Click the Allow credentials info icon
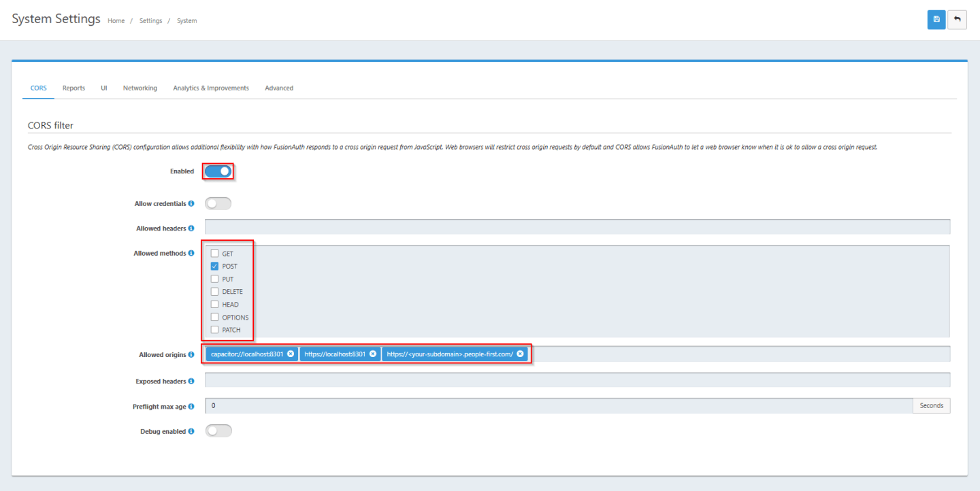 [190, 203]
